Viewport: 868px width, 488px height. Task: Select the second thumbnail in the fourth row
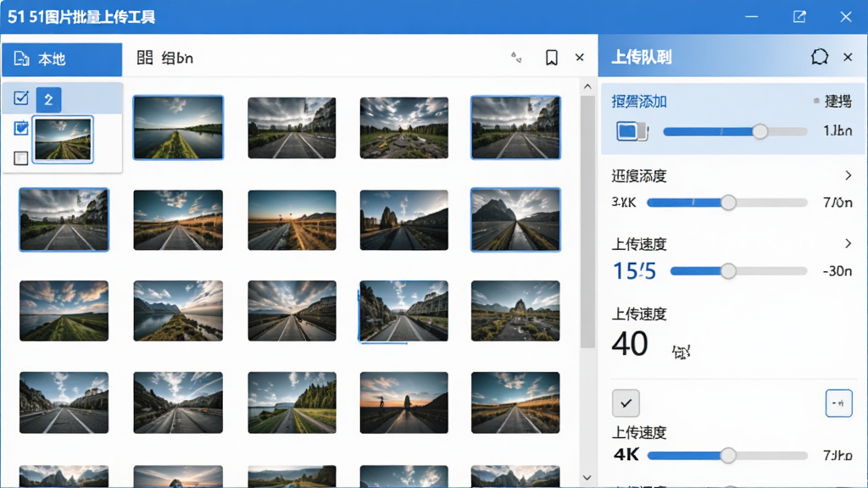178,402
